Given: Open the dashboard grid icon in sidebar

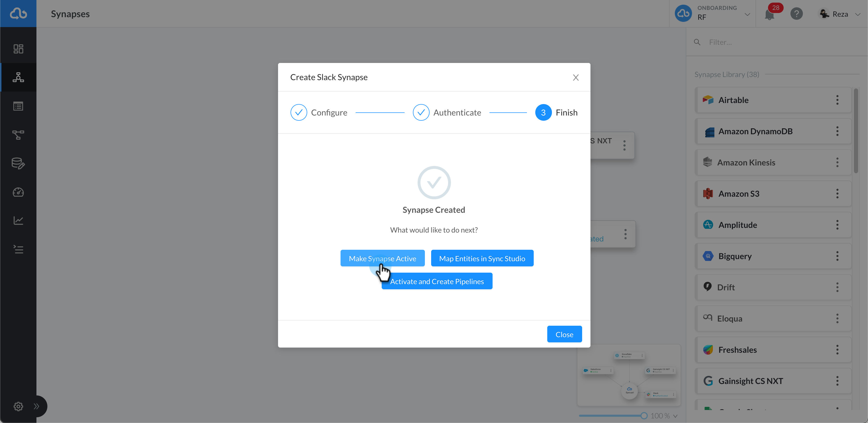Looking at the screenshot, I should click(18, 49).
